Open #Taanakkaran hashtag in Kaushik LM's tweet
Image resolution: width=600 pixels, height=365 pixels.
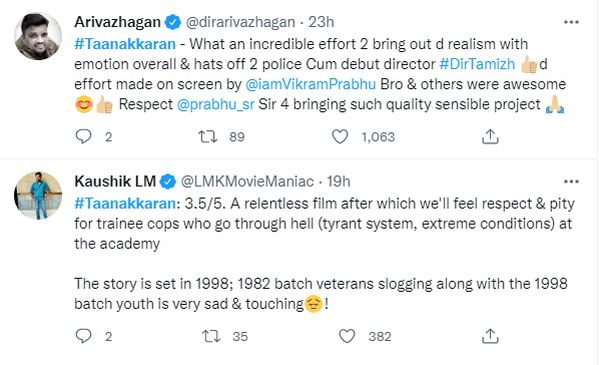pos(125,204)
